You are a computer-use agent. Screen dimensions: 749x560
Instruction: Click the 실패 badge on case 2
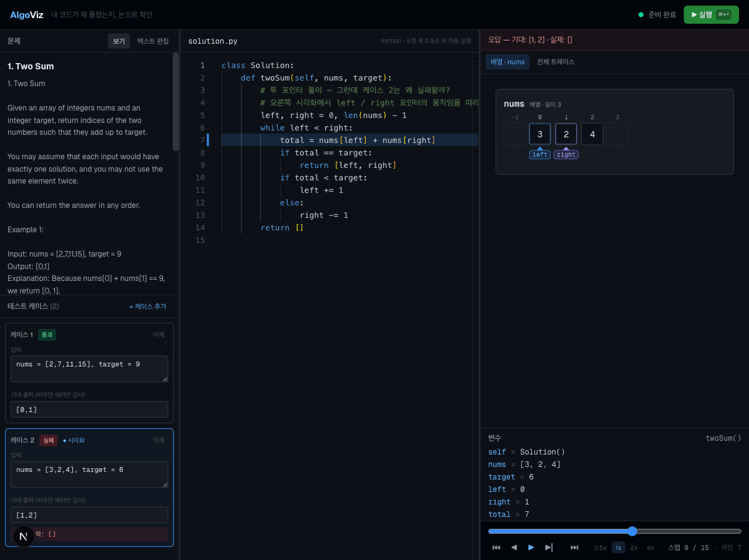48,440
